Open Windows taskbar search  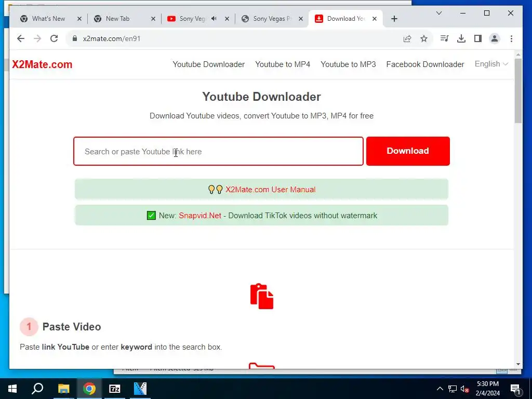click(x=37, y=388)
